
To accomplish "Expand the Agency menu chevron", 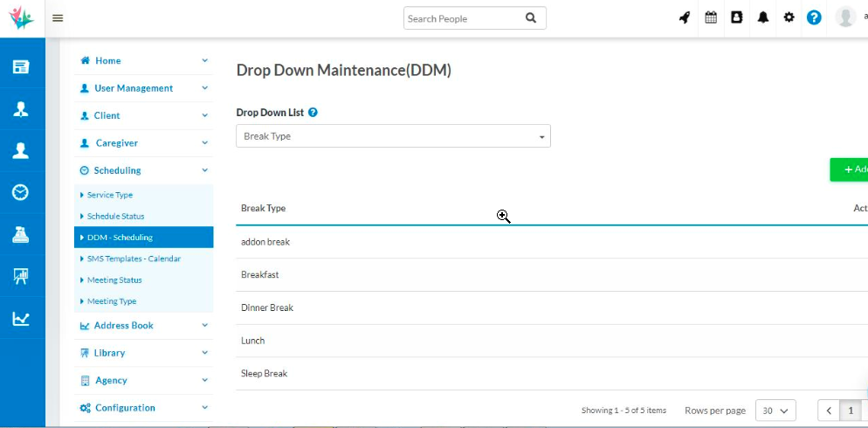I will 205,380.
